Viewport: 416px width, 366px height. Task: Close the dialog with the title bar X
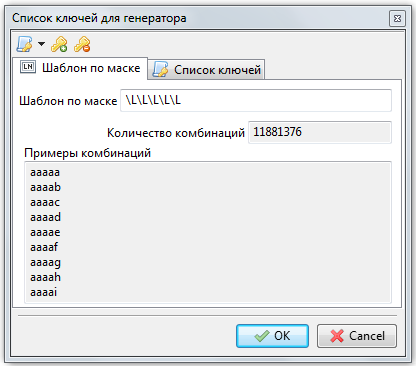point(397,18)
